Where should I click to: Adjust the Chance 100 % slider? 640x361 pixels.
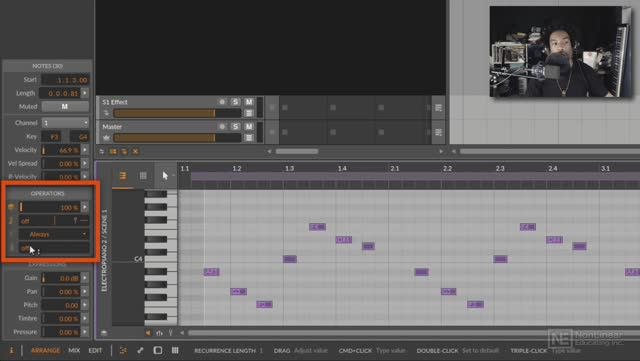[50, 207]
